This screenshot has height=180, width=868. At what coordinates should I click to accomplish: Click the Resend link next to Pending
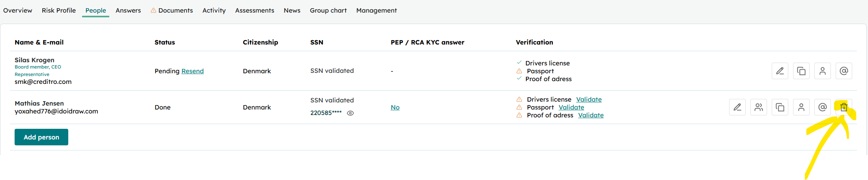pyautogui.click(x=193, y=71)
